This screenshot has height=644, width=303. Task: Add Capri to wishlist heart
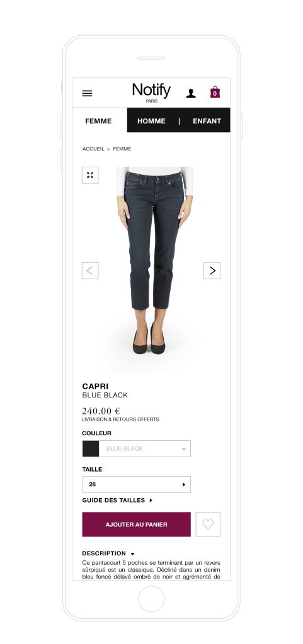[208, 525]
